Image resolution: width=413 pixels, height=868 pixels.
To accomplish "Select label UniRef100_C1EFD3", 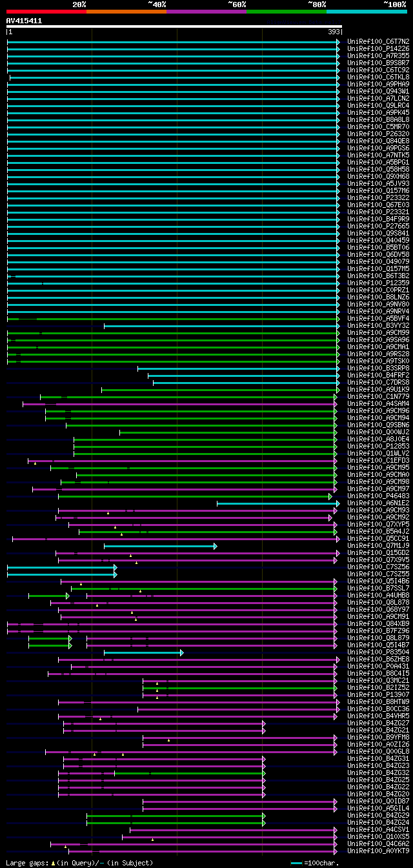I will pyautogui.click(x=378, y=460).
